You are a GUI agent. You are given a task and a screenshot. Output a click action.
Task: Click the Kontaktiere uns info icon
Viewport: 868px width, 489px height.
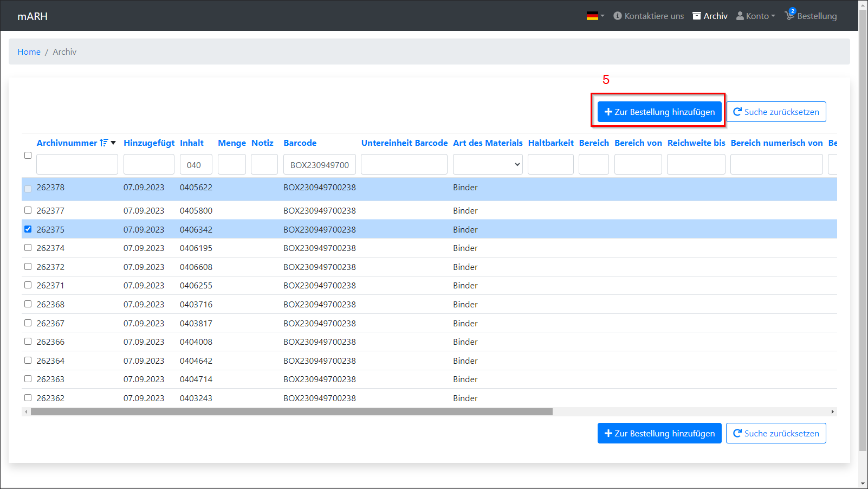click(617, 16)
